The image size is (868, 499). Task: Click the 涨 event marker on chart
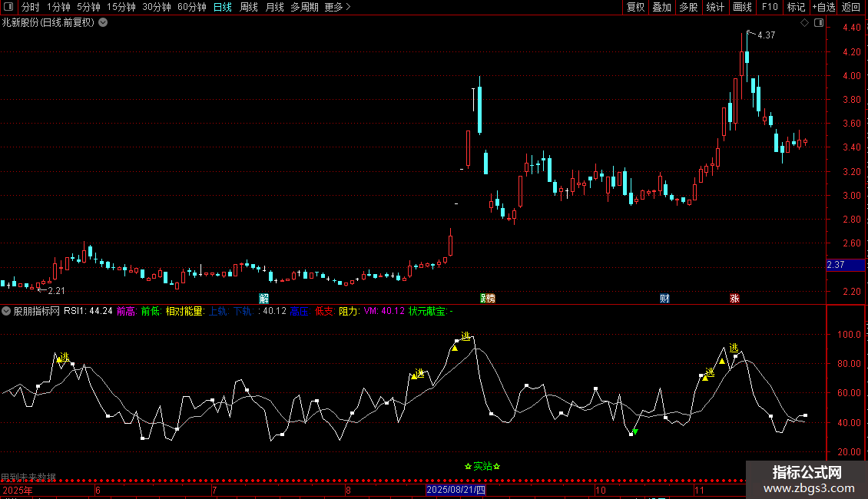point(734,299)
